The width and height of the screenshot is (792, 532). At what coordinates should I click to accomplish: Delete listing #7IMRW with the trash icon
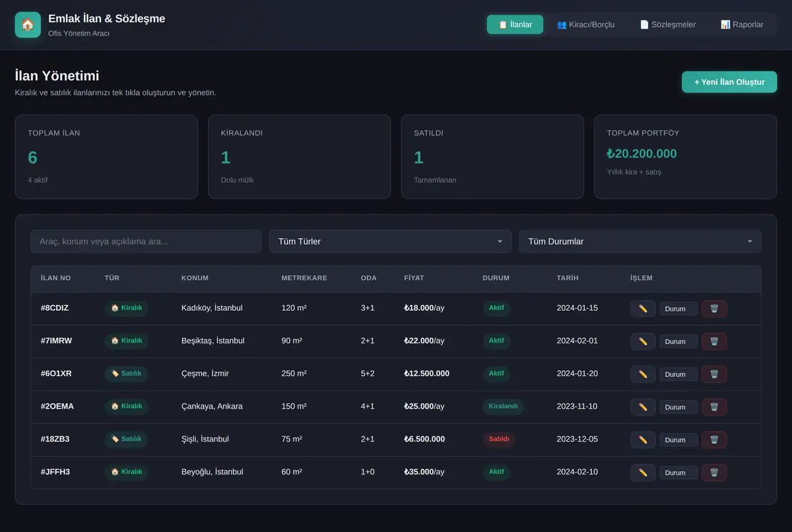point(714,341)
